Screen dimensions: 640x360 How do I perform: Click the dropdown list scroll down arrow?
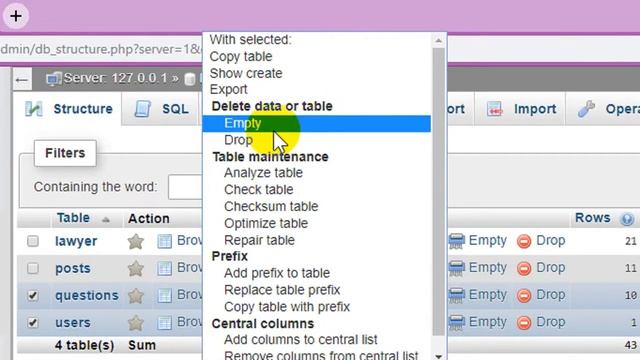click(x=438, y=356)
